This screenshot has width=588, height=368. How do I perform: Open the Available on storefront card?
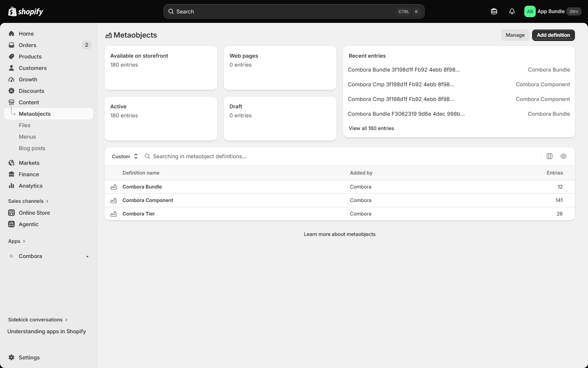point(161,68)
